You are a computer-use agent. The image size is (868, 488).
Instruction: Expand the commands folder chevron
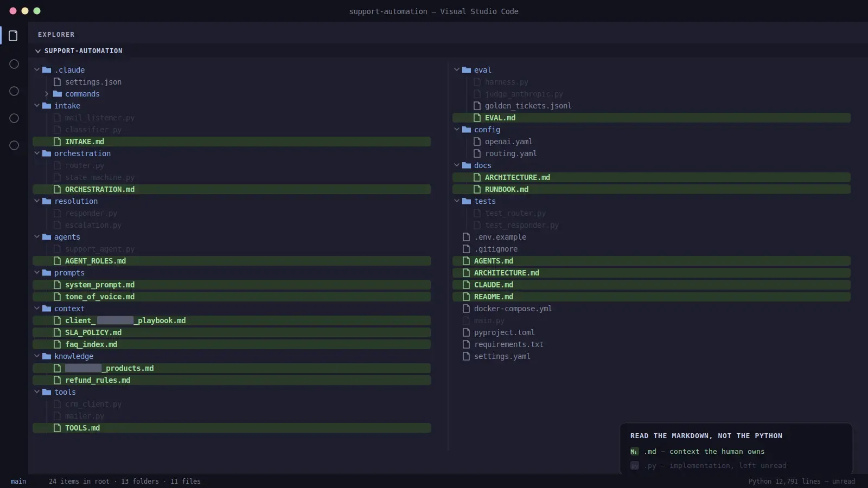47,94
